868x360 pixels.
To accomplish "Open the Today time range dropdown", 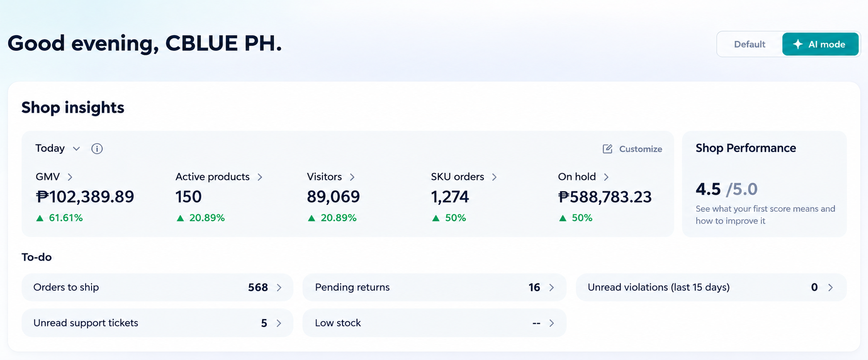I will [58, 148].
